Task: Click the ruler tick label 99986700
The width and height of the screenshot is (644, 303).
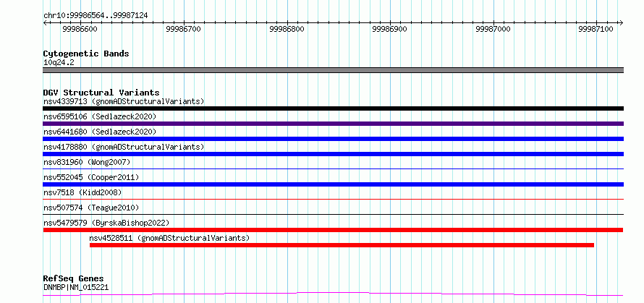Action: (x=183, y=29)
